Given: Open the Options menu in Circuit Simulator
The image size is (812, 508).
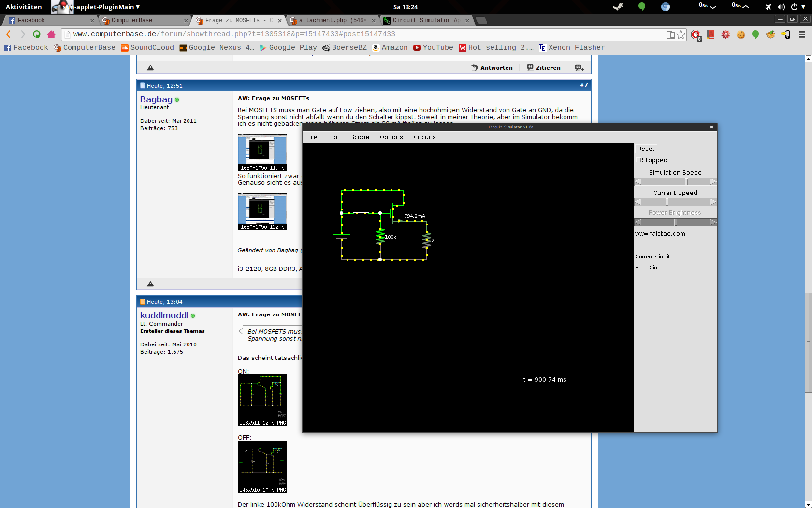Looking at the screenshot, I should click(x=391, y=137).
